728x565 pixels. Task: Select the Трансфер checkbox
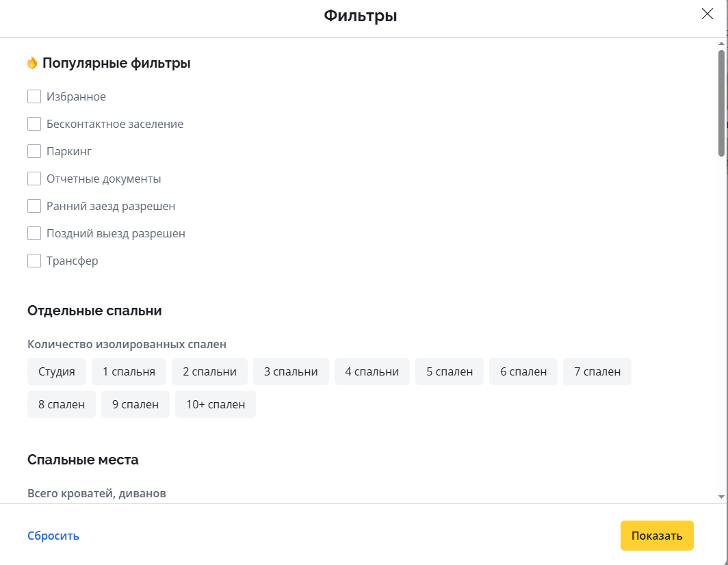pyautogui.click(x=34, y=261)
